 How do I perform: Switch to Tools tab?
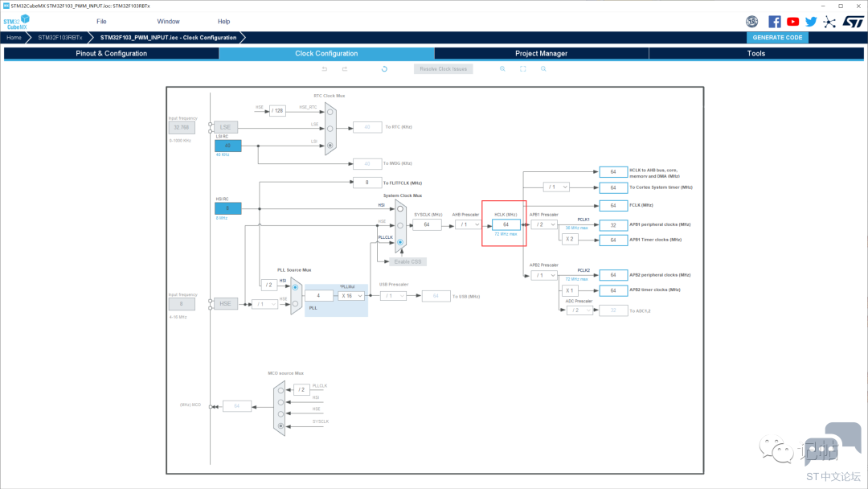(756, 54)
